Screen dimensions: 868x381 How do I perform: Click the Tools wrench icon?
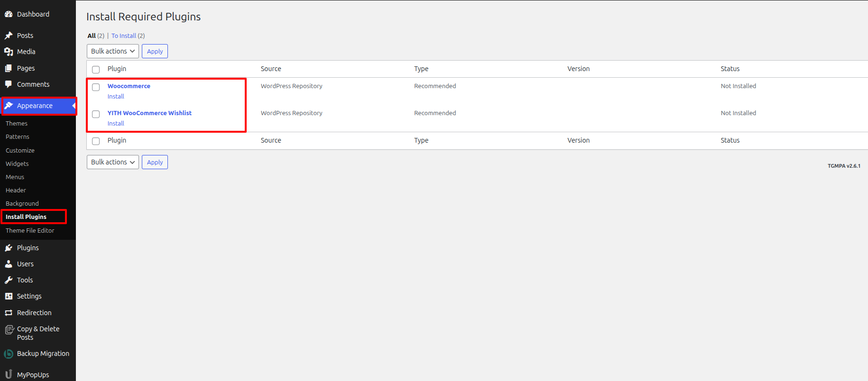(9, 280)
